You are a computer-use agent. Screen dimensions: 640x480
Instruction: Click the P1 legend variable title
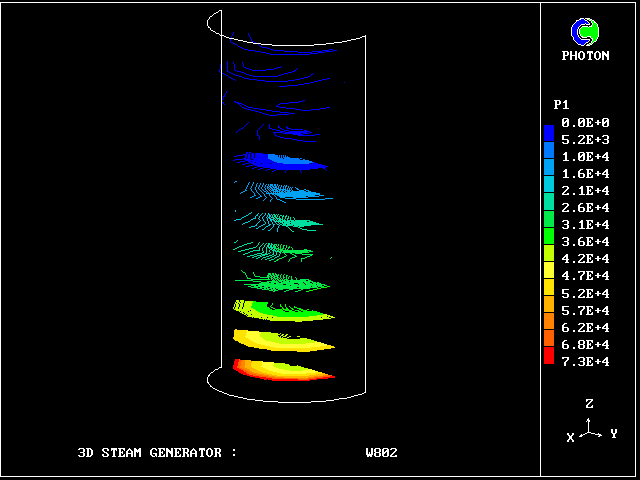pos(561,105)
